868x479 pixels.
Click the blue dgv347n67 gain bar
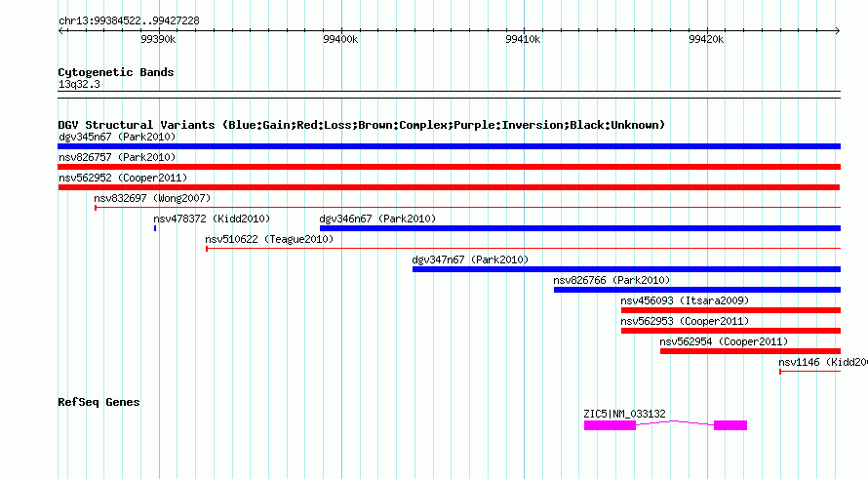click(x=627, y=269)
